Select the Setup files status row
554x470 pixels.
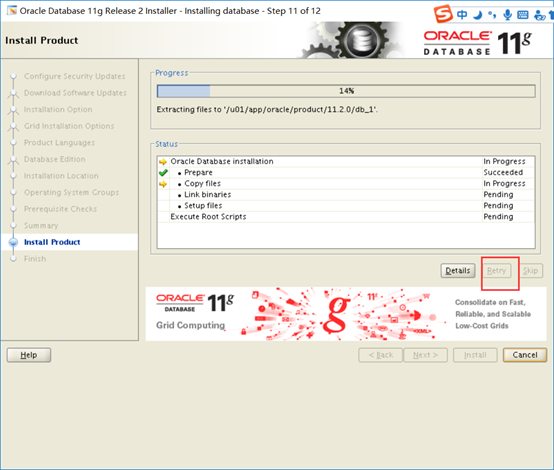(346, 206)
